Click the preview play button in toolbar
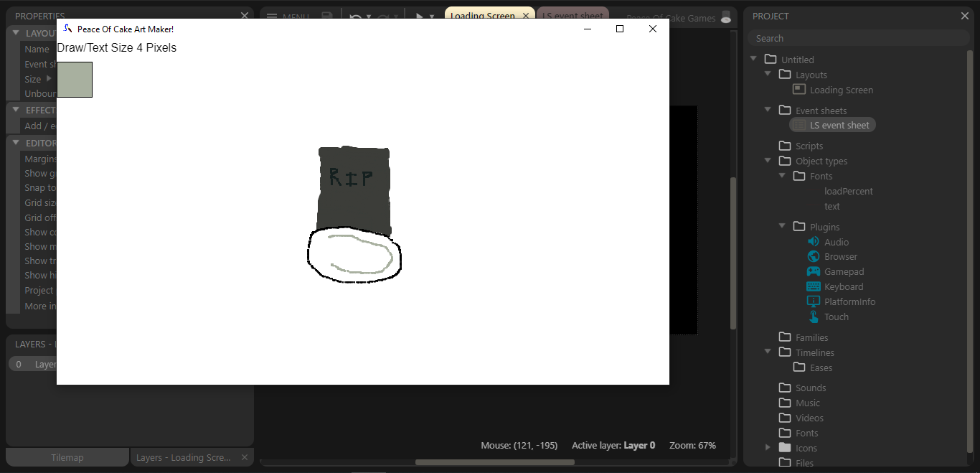This screenshot has height=473, width=980. click(420, 17)
